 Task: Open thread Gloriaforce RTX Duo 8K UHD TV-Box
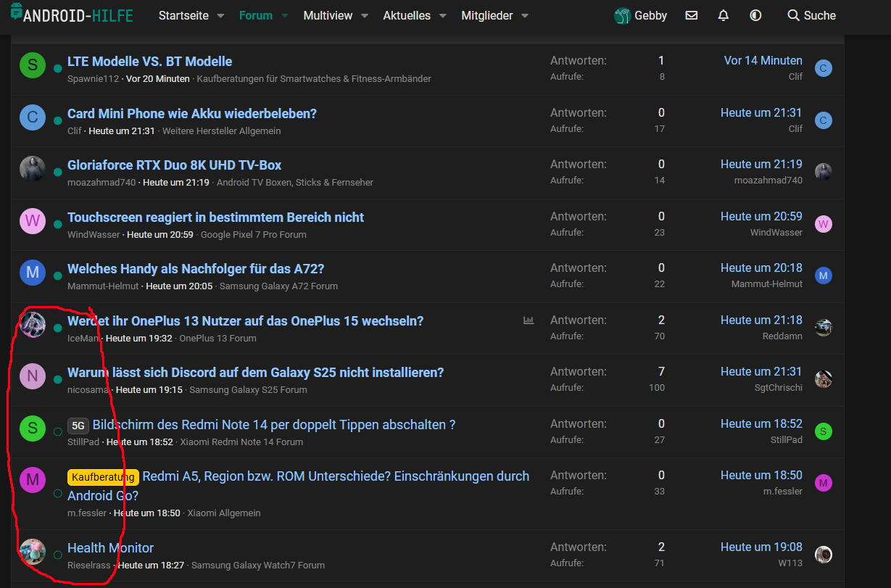point(174,165)
